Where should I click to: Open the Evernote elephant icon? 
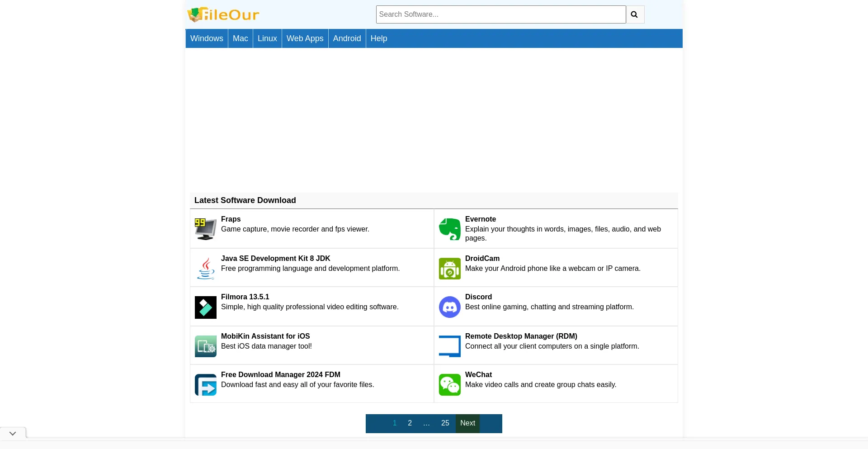(x=449, y=229)
